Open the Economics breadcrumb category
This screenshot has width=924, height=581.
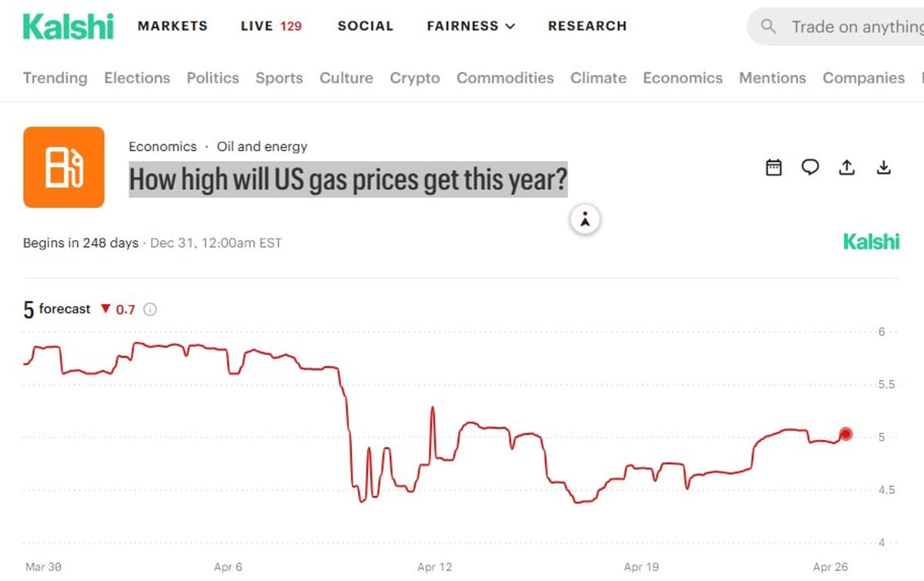click(163, 146)
